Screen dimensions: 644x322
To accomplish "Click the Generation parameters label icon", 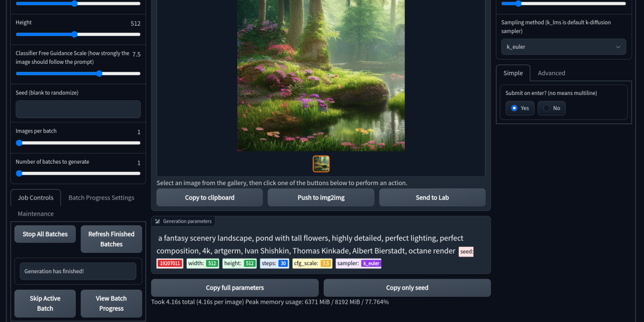I will pyautogui.click(x=157, y=221).
